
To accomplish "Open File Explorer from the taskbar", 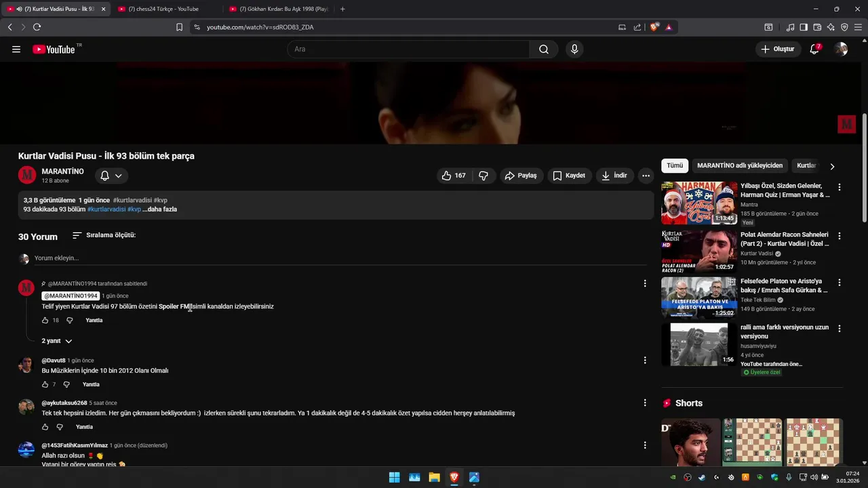I will click(434, 477).
